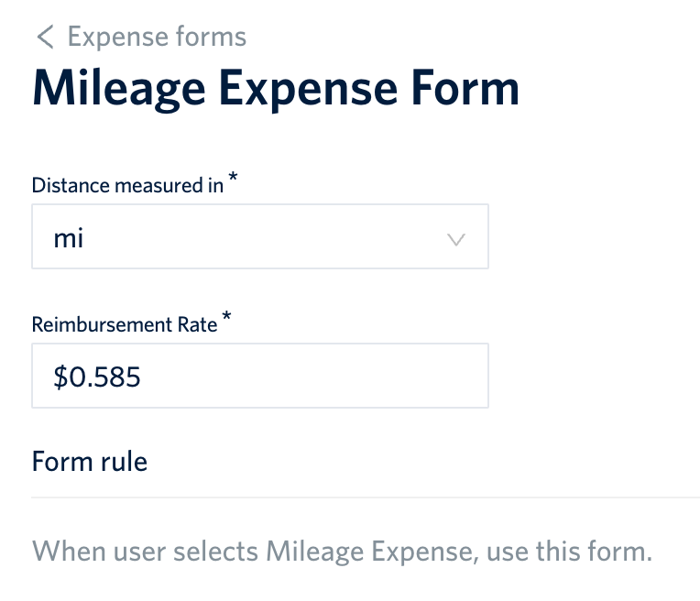Focus the Reimbursement Rate input field
700x601 pixels.
point(259,376)
